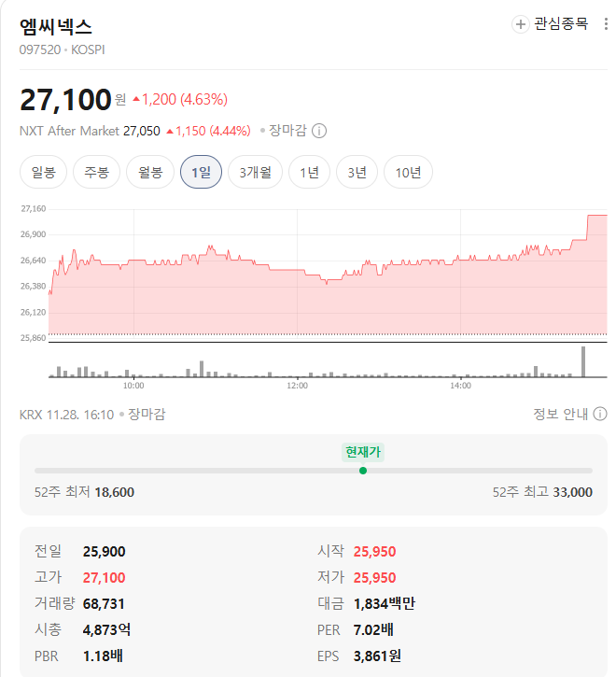Click info icon beside 정보 안내
This screenshot has height=677, width=616.
point(599,414)
